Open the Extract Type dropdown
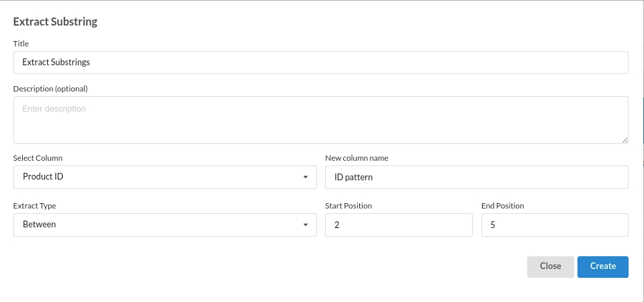The image size is (644, 302). pyautogui.click(x=165, y=225)
